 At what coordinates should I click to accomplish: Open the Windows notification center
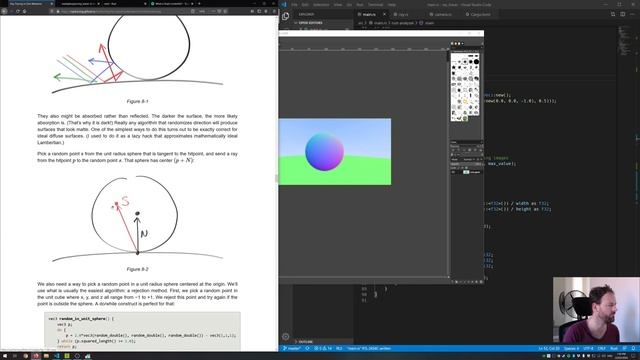click(634, 356)
